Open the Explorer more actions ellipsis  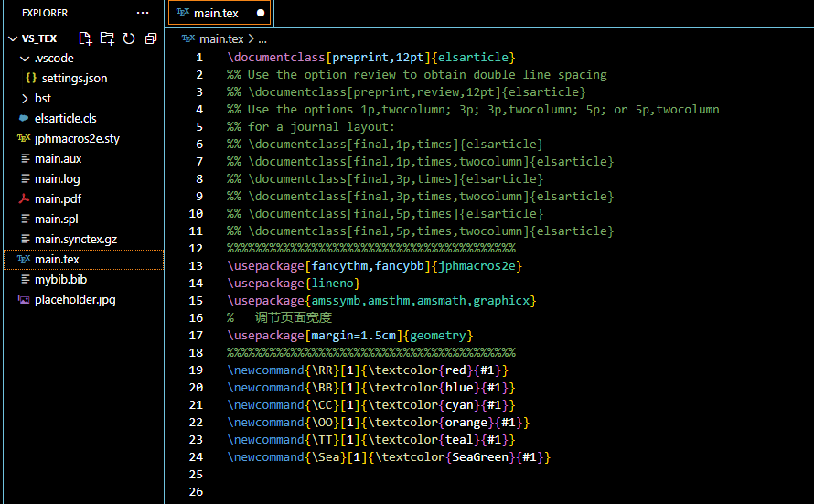[143, 13]
